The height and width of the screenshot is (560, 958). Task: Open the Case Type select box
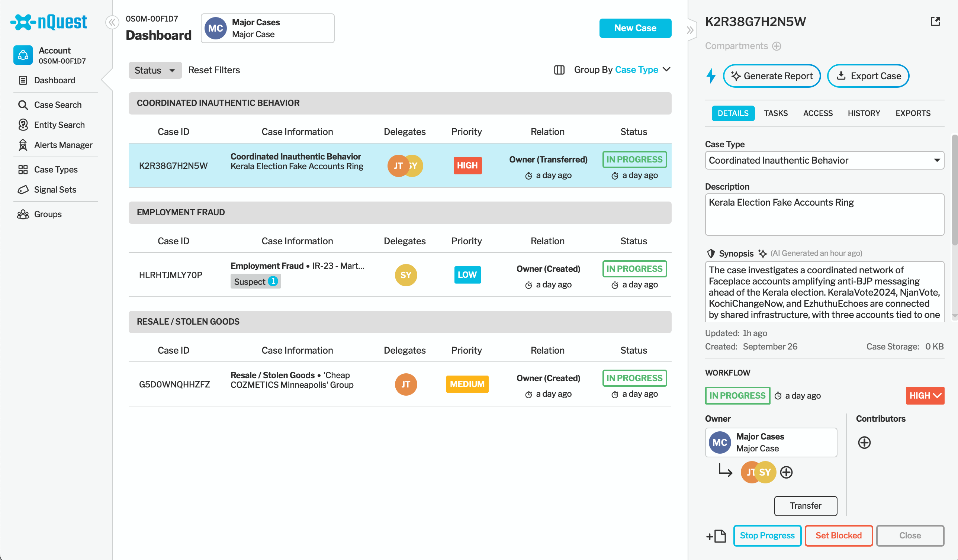click(x=824, y=160)
